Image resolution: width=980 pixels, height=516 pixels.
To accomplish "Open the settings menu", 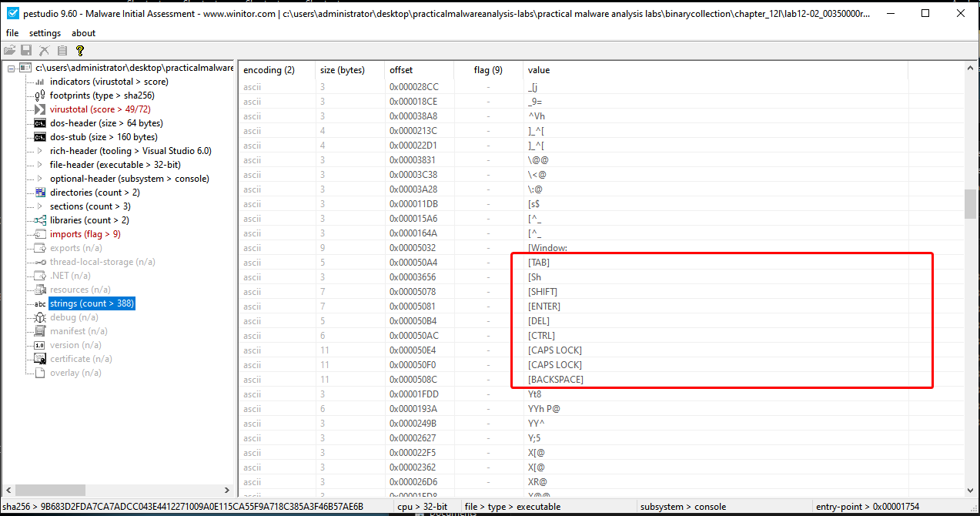I will 45,33.
